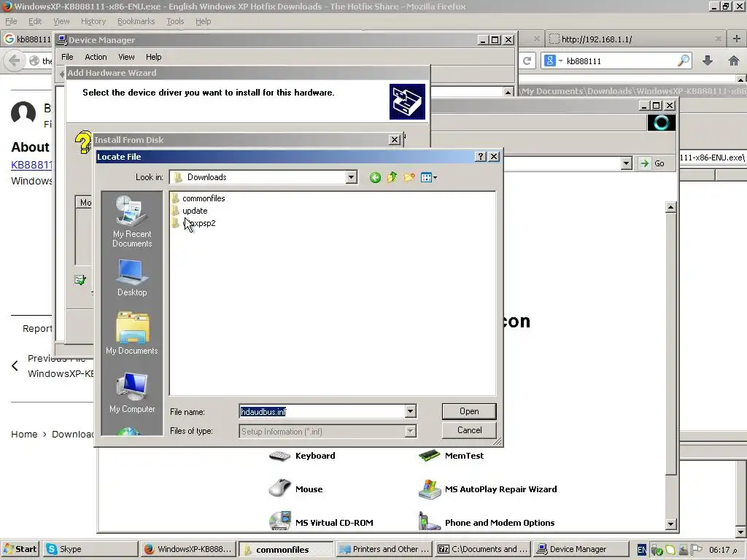Image resolution: width=747 pixels, height=560 pixels.
Task: Click the search magnifier icon in Firefox
Action: [x=683, y=61]
